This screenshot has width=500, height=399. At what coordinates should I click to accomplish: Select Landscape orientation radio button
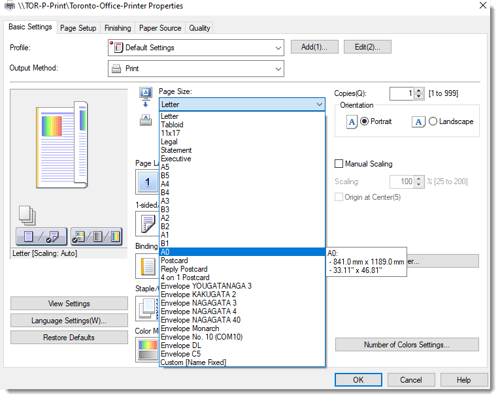433,121
